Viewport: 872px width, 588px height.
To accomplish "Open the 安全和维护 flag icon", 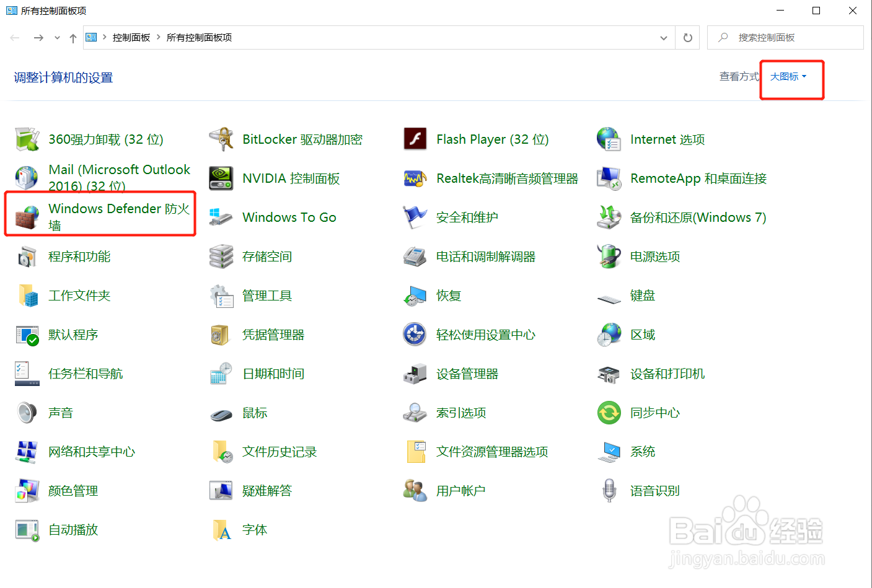I will [x=415, y=217].
